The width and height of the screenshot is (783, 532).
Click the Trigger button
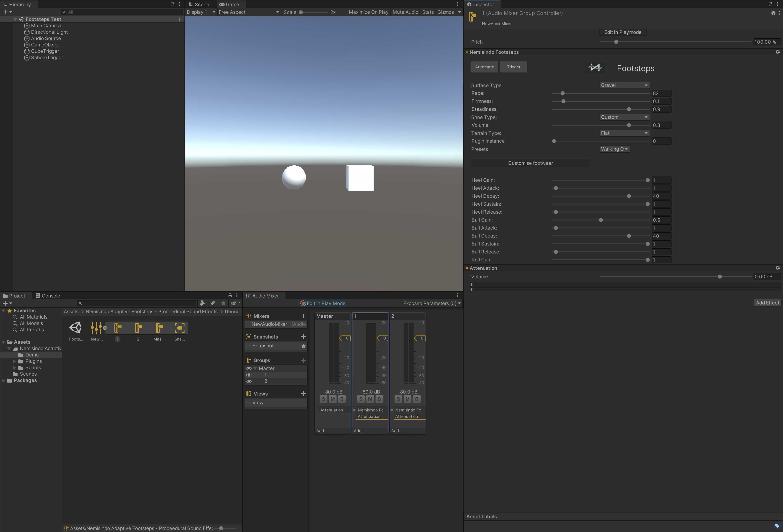pyautogui.click(x=513, y=67)
